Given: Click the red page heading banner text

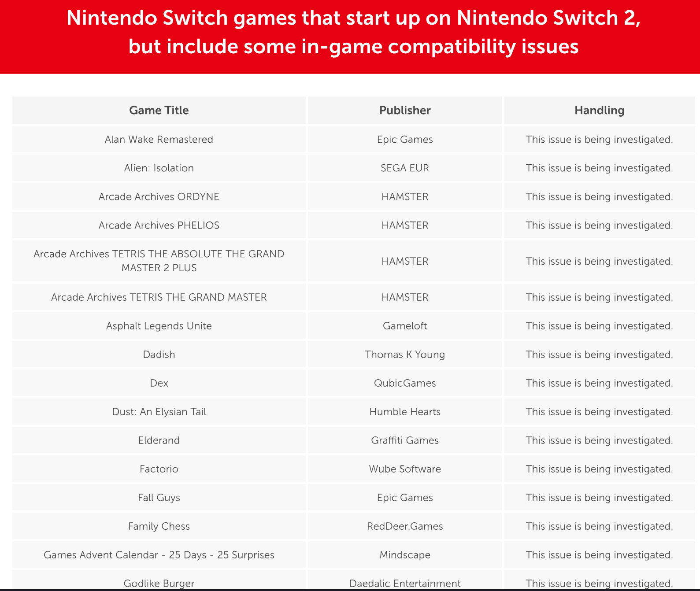Looking at the screenshot, I should pos(353,32).
